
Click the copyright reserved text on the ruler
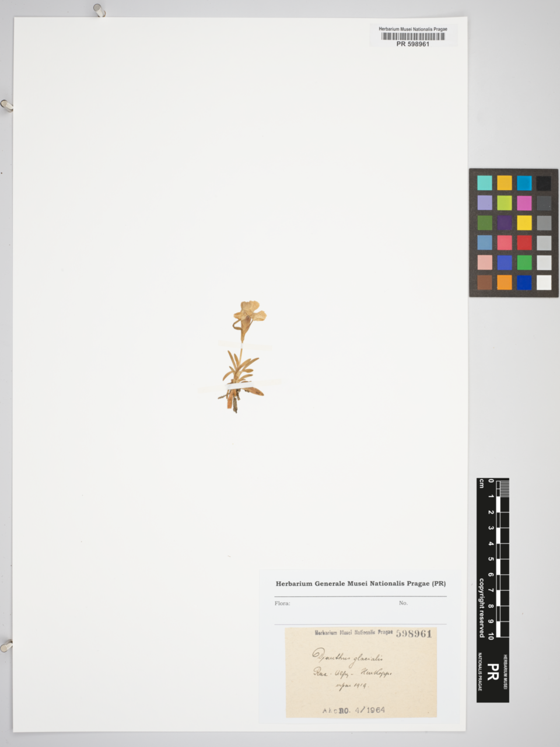pyautogui.click(x=482, y=607)
